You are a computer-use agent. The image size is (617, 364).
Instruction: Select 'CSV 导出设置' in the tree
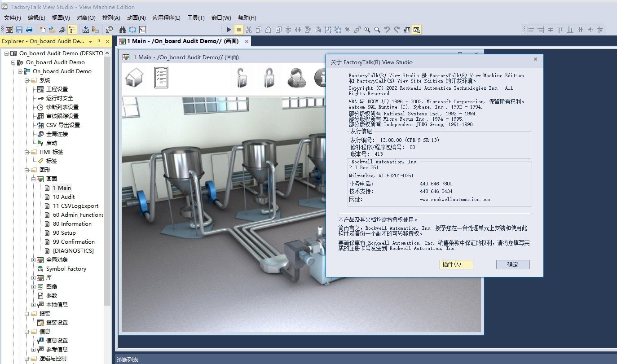tap(63, 125)
